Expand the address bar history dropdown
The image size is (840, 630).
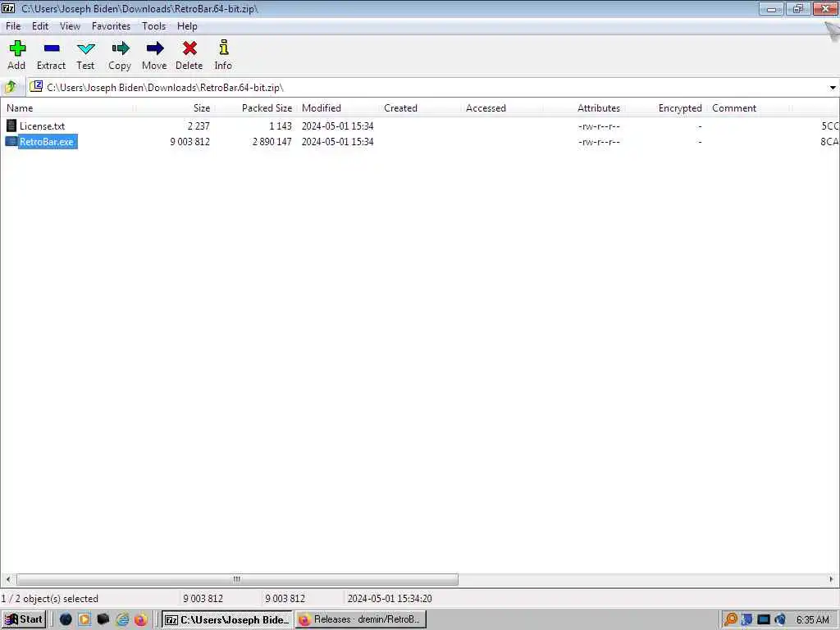pyautogui.click(x=833, y=87)
